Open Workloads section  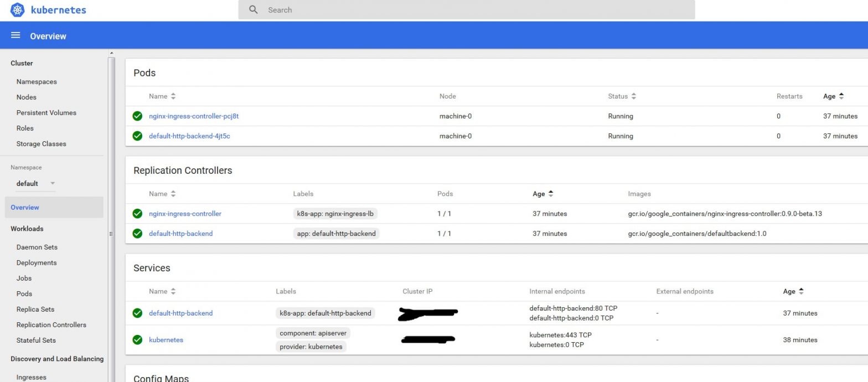27,229
